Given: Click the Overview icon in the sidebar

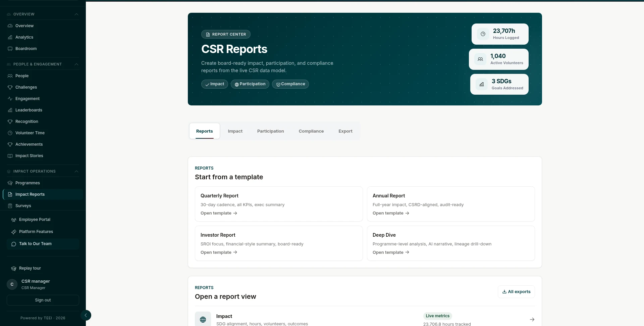Looking at the screenshot, I should pos(10,26).
